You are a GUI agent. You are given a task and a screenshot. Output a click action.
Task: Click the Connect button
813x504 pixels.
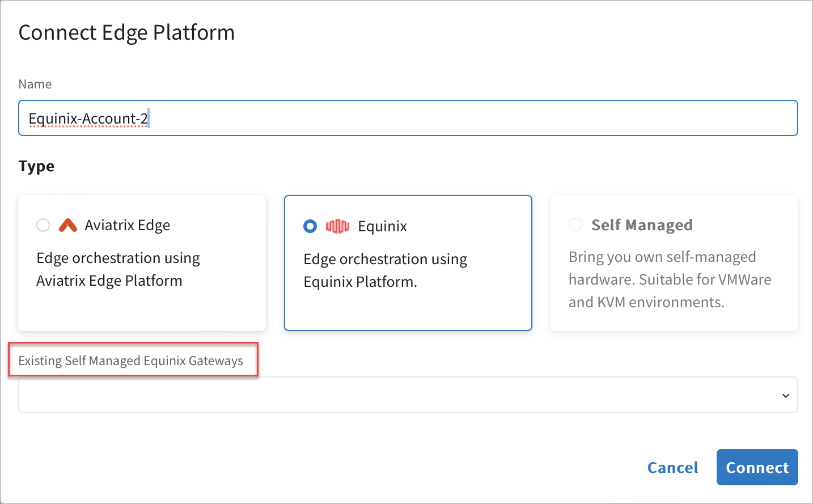click(x=757, y=467)
